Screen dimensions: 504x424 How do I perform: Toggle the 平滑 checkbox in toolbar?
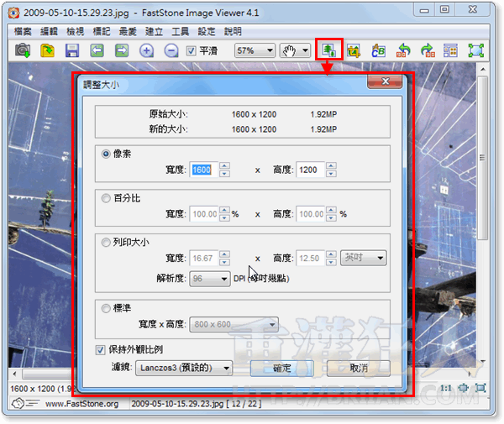click(x=192, y=50)
